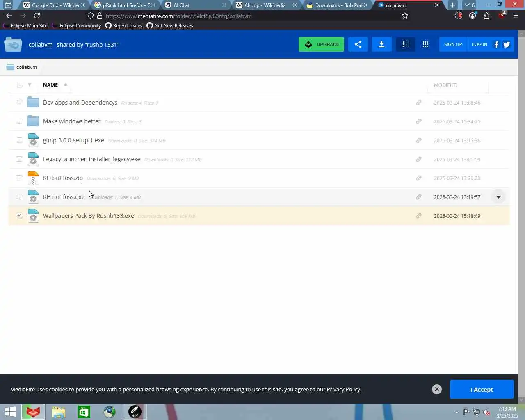The width and height of the screenshot is (525, 420).
Task: Check the RH but foss.zip checkbox
Action: pyautogui.click(x=19, y=178)
